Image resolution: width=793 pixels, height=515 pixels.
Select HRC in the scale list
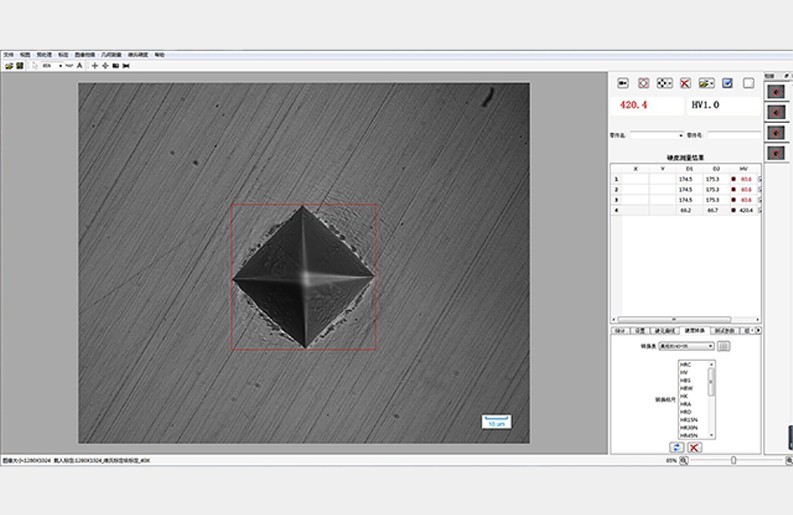(x=686, y=365)
